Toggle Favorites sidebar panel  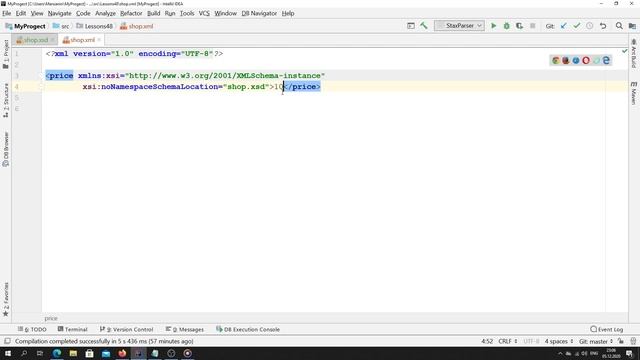click(6, 299)
